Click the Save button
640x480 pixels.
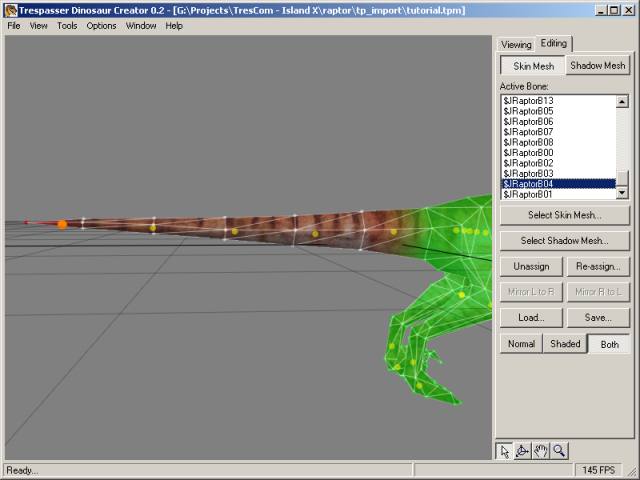(x=597, y=318)
